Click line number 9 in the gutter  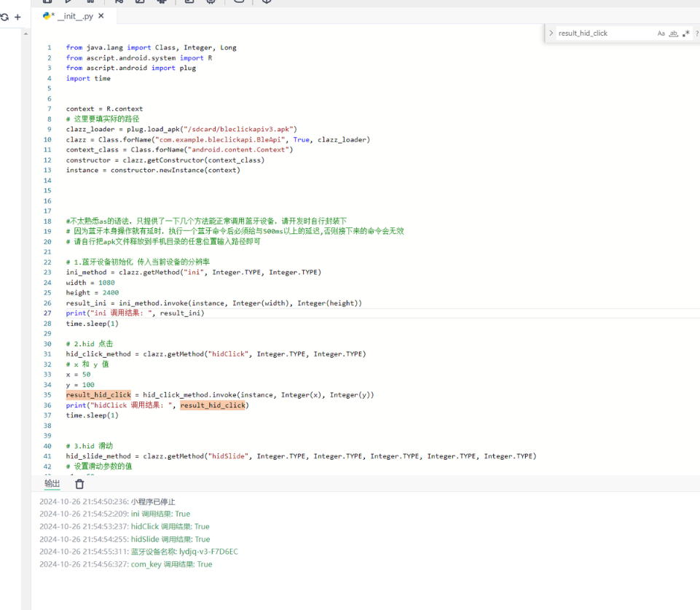tap(49, 129)
